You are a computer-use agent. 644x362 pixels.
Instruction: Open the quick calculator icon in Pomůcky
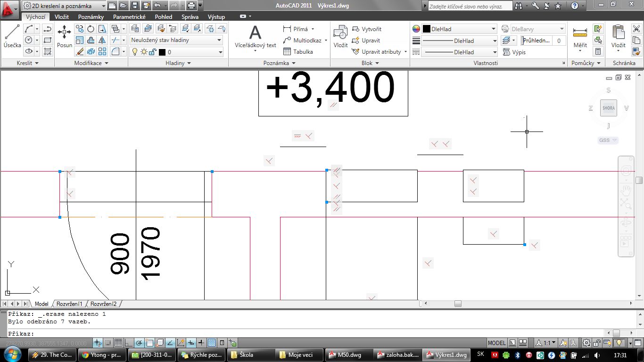click(598, 51)
